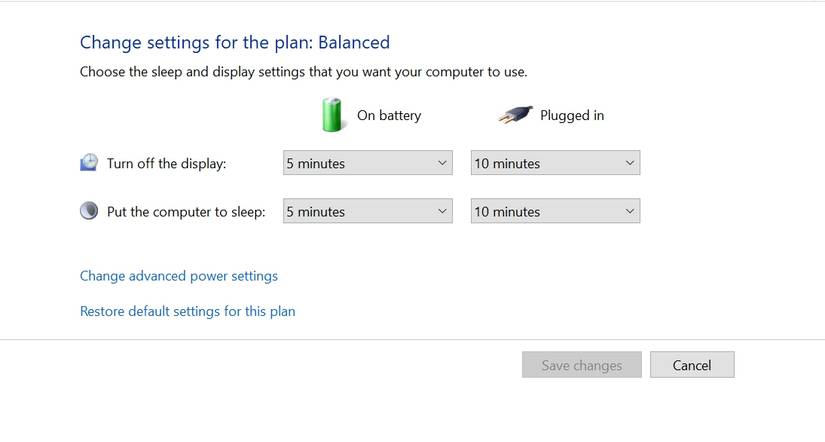Select the Turn off the display label
Screen dimensions: 825x442
click(167, 164)
